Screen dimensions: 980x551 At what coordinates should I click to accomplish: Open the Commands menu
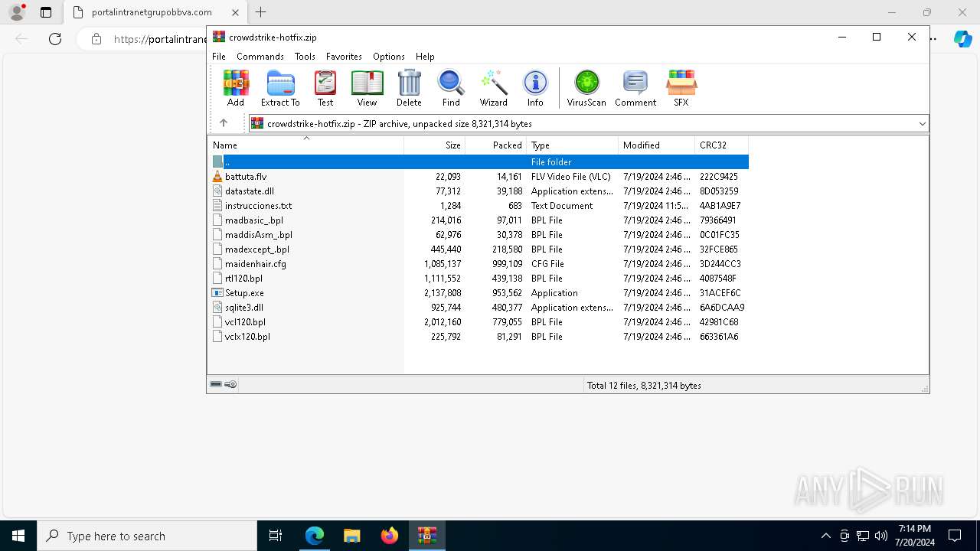(260, 57)
